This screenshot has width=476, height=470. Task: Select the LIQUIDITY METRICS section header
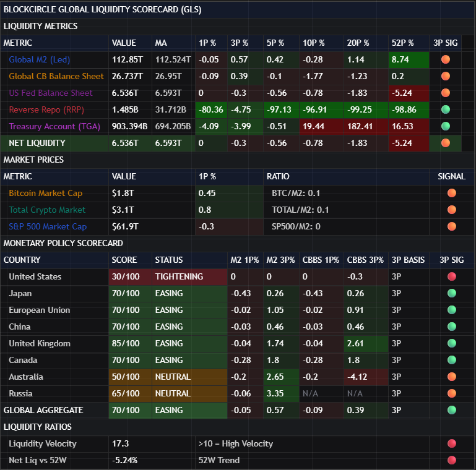click(x=41, y=26)
